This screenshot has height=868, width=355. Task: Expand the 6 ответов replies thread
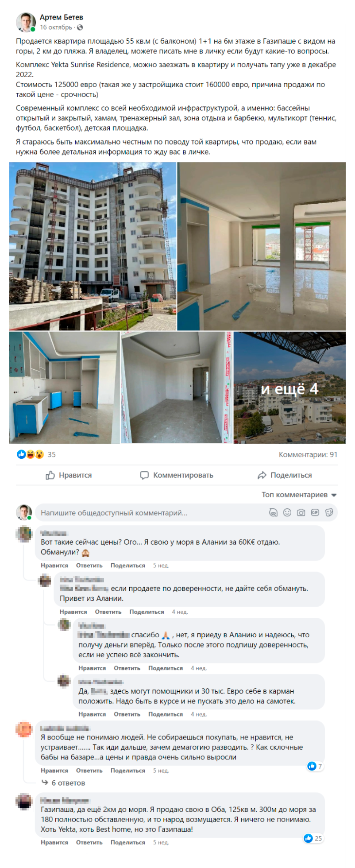click(x=63, y=783)
